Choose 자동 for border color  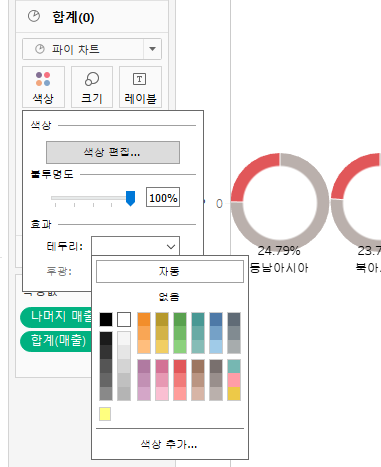click(170, 271)
